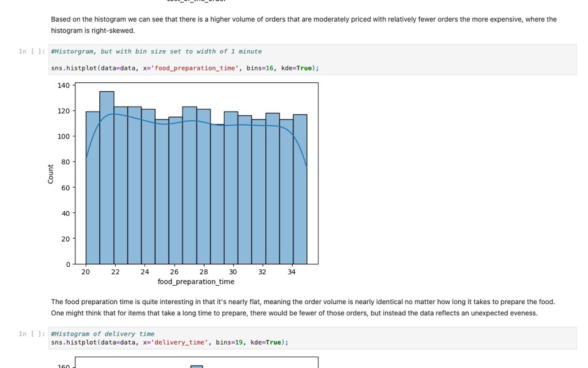The height and width of the screenshot is (368, 588).
Task: Click the y-axis tick label 60
Action: [x=66, y=188]
